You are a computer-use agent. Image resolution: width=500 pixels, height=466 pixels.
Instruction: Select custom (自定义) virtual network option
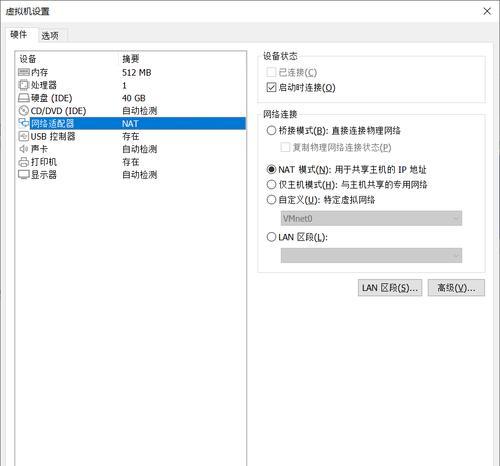pos(271,200)
